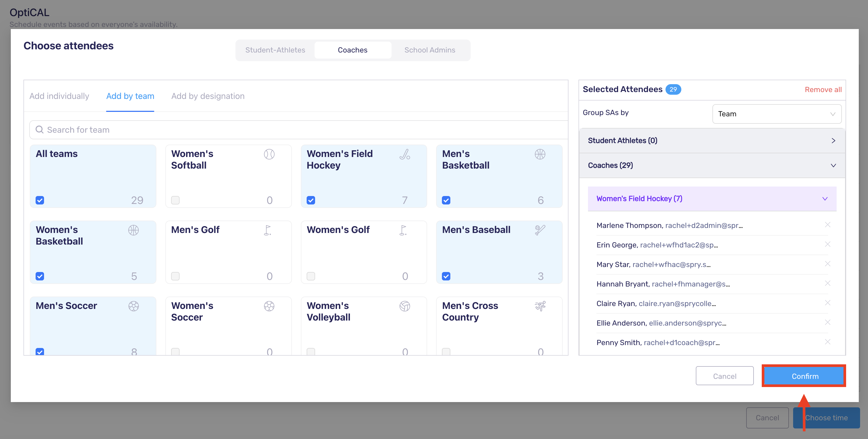The width and height of the screenshot is (868, 439).
Task: Check the Women's Softball checkbox
Action: pos(175,200)
